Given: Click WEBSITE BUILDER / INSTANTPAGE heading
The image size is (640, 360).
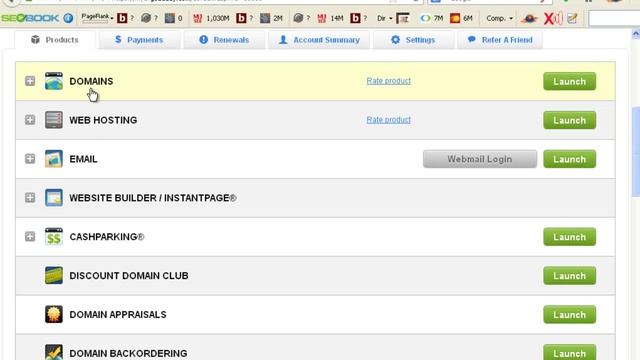Looking at the screenshot, I should click(x=153, y=198).
